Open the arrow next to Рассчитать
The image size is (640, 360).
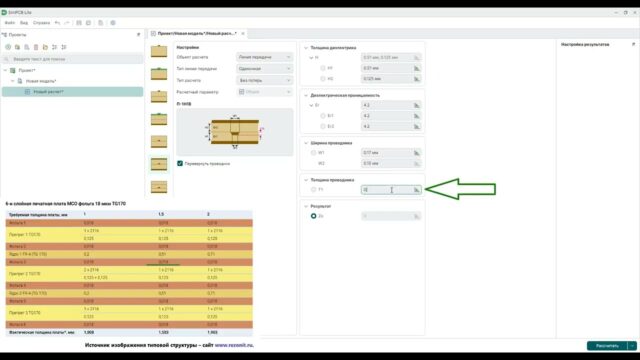[632, 346]
